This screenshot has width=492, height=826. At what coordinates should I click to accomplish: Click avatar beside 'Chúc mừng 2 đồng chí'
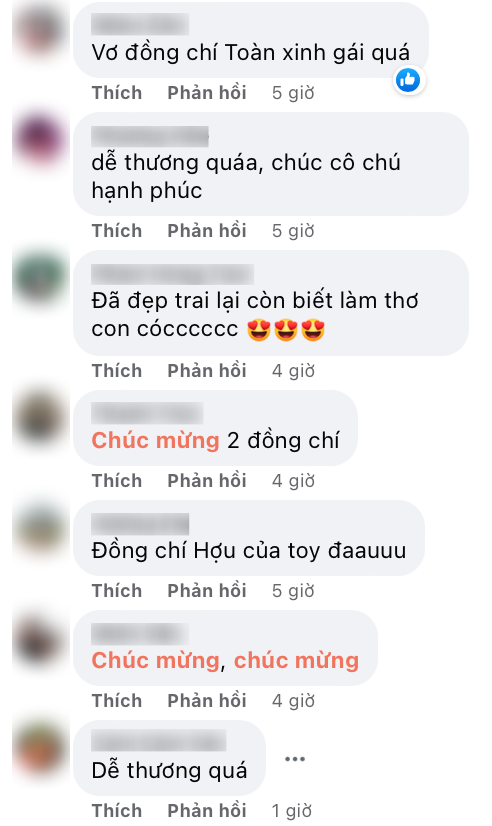(x=40, y=418)
